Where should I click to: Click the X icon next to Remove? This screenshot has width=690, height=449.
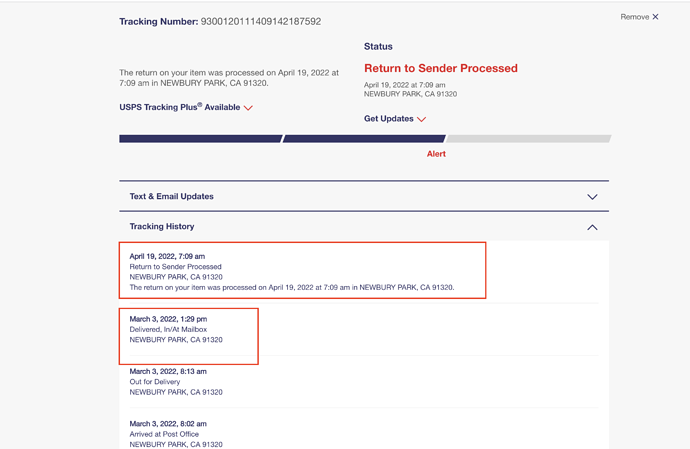pyautogui.click(x=655, y=17)
